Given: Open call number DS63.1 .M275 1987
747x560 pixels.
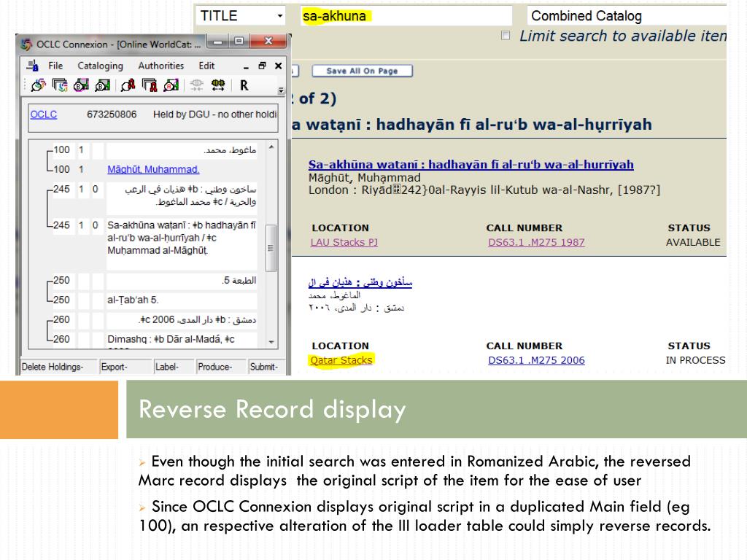Looking at the screenshot, I should (536, 242).
